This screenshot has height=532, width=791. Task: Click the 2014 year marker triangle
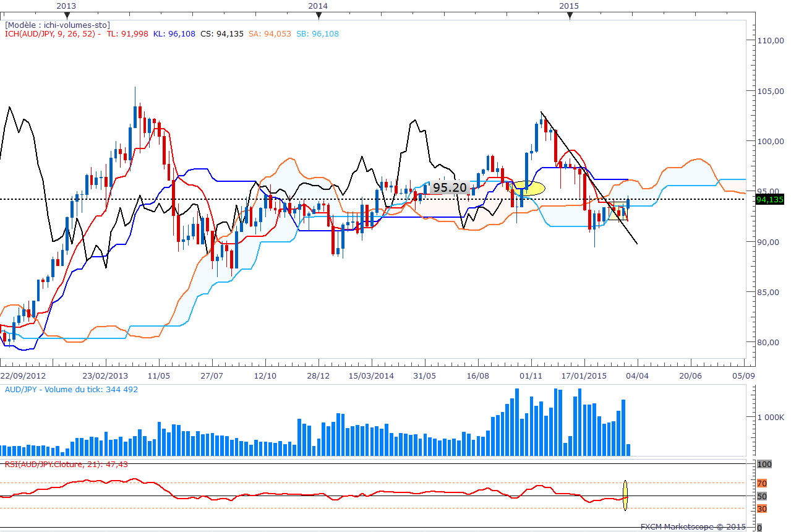pos(318,16)
